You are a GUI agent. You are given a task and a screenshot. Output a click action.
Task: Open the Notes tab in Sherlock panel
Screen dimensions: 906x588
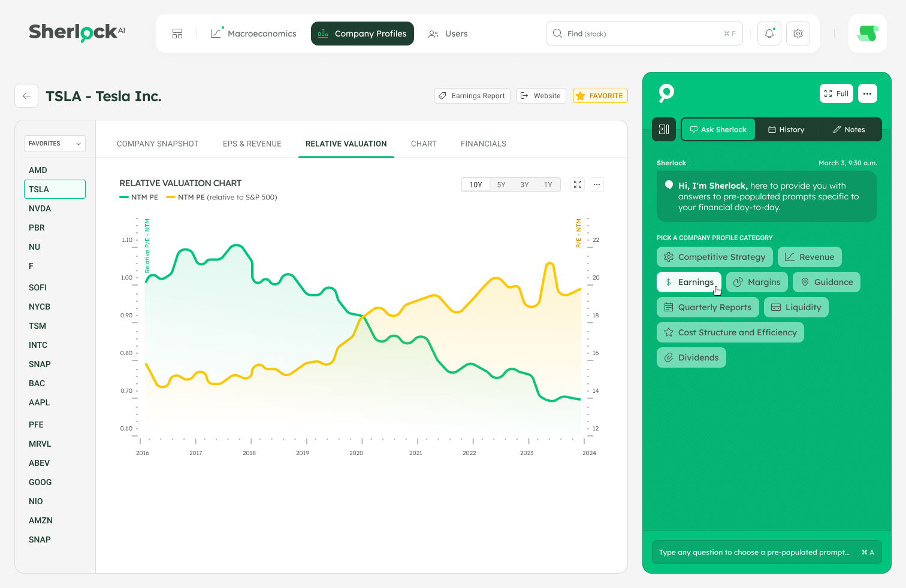[849, 129]
